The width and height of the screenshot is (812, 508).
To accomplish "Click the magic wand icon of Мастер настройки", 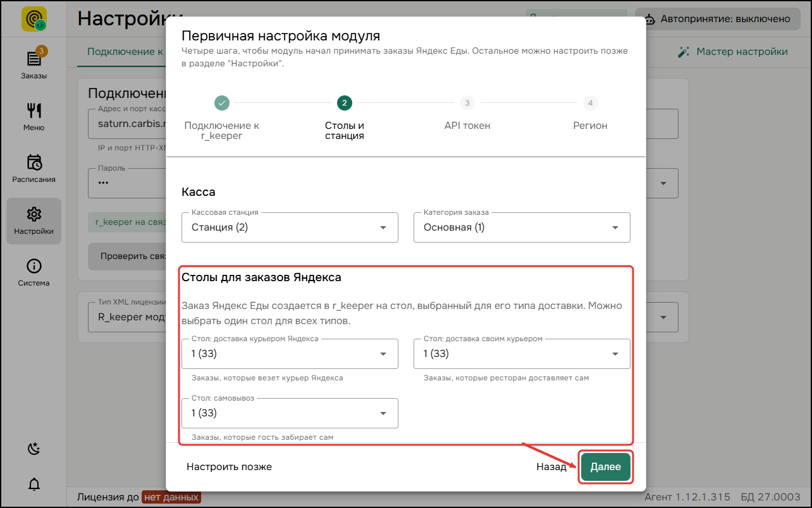I will point(683,52).
